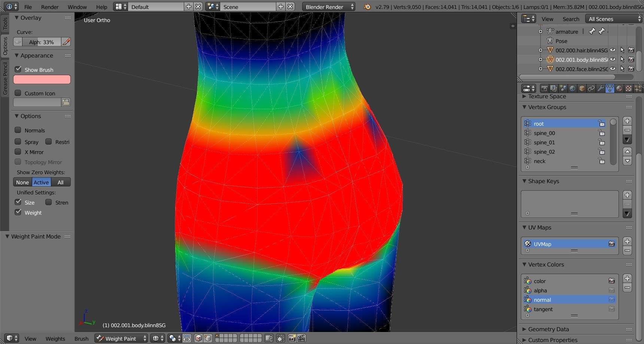Select the spine_01 vertex group
The image size is (644, 344).
(565, 142)
